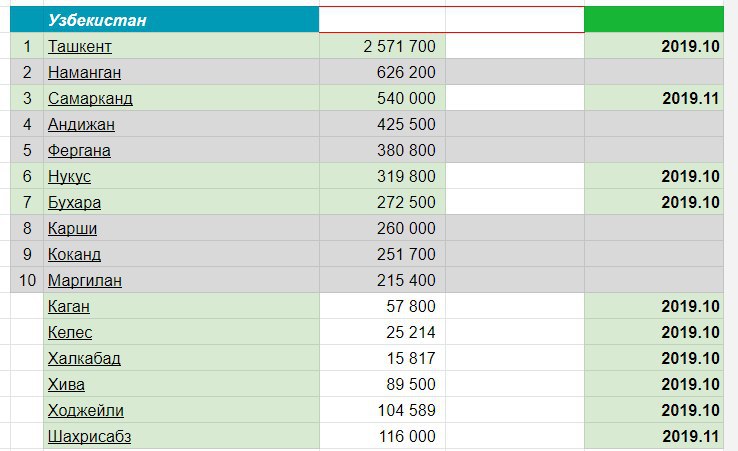Image resolution: width=738 pixels, height=451 pixels.
Task: Select population cell 57 800
Action: (382, 306)
